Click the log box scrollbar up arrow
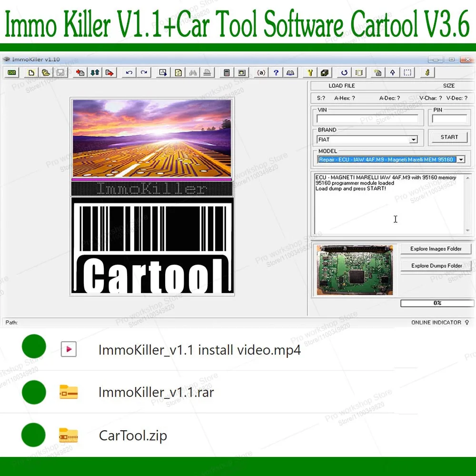The image size is (476, 476). pyautogui.click(x=467, y=178)
